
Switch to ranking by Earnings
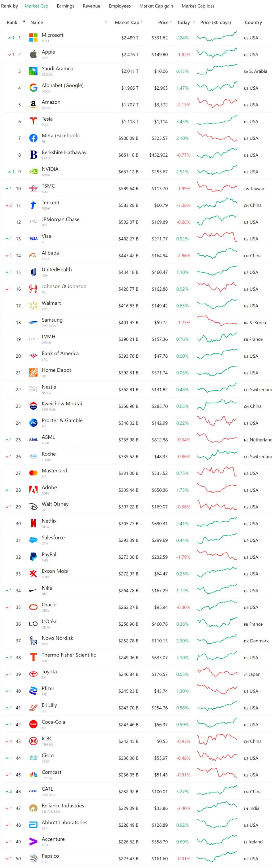[x=65, y=6]
